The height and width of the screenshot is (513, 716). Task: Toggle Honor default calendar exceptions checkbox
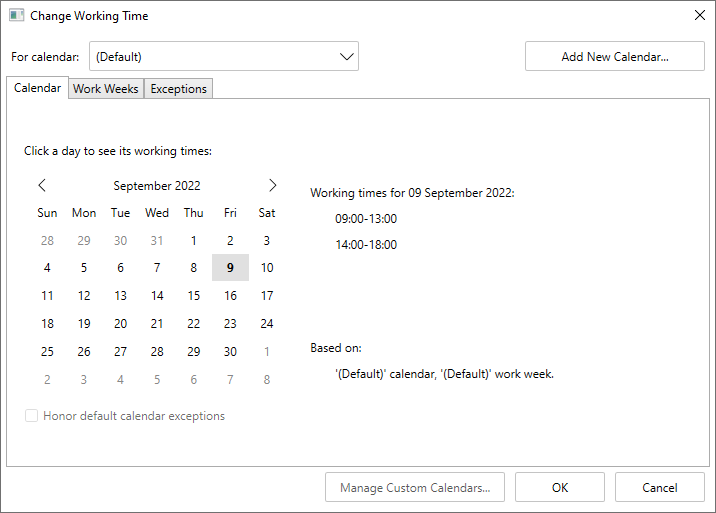(32, 416)
